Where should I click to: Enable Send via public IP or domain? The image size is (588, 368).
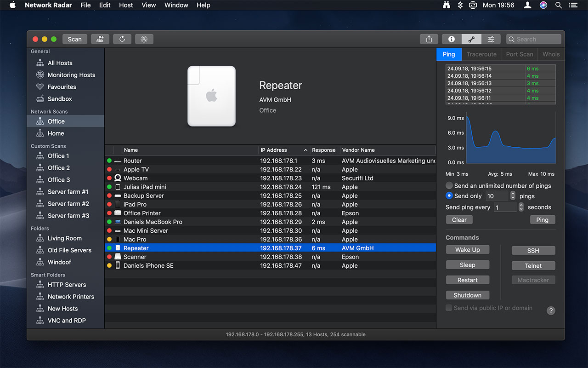[449, 308]
